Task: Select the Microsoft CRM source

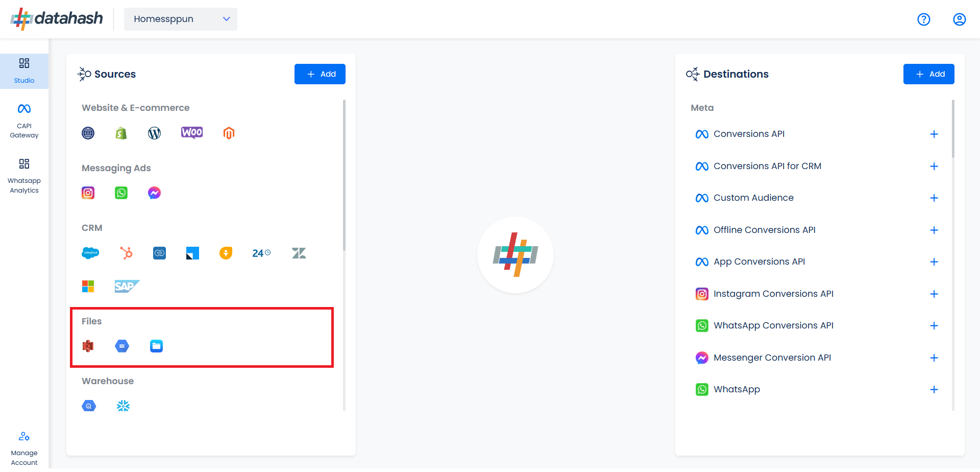Action: 88,286
